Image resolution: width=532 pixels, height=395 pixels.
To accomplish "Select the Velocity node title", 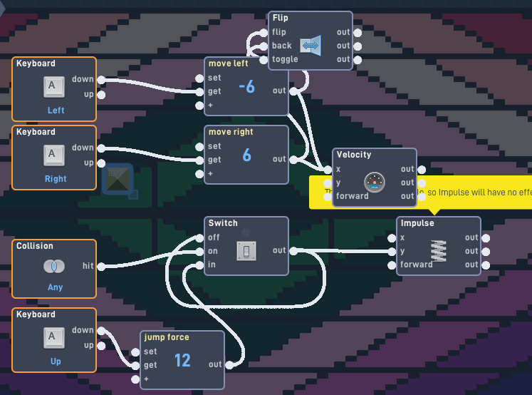I will click(354, 155).
